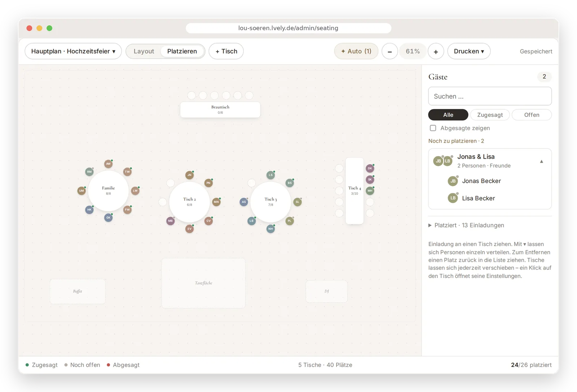Filter guests by Offen
Image resolution: width=577 pixels, height=392 pixels.
point(532,115)
